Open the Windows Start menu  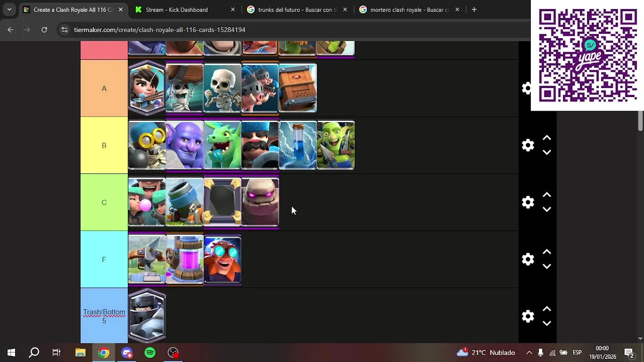pos(11,352)
